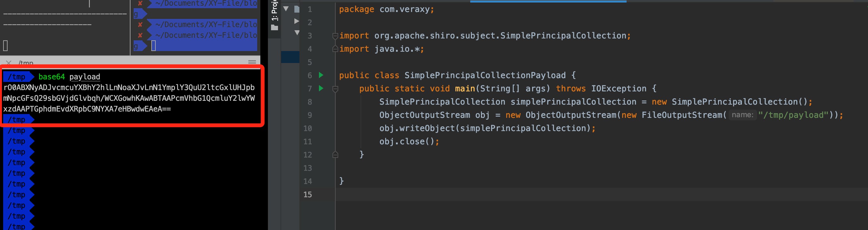868x230 pixels.
Task: Fold the imports block at line 3
Action: (335, 36)
